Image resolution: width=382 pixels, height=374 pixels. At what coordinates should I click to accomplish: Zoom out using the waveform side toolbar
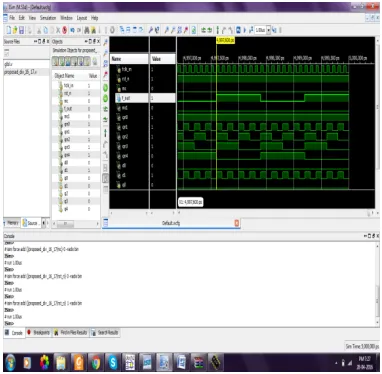[105, 53]
